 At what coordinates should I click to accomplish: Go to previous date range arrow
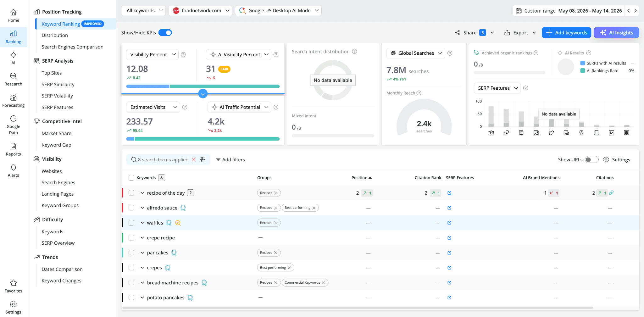coord(629,11)
